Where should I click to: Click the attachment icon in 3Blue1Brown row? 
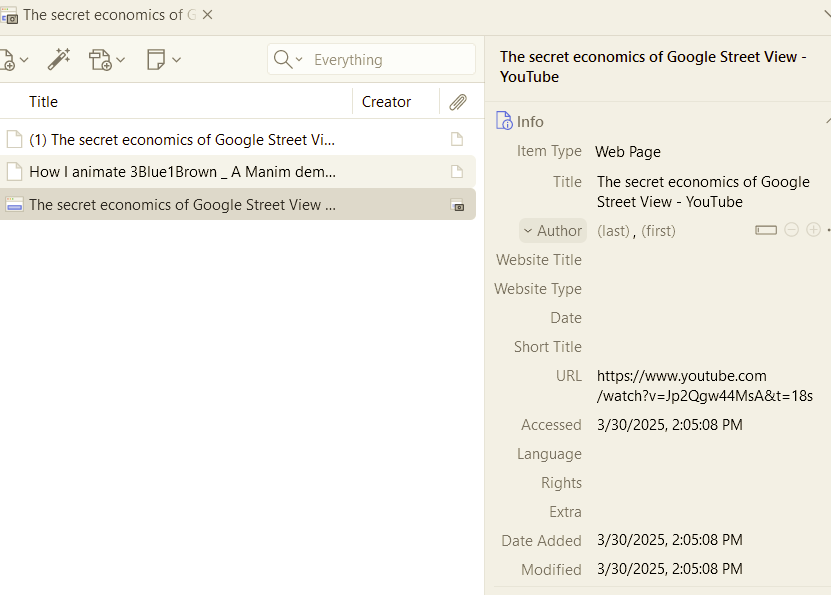pyautogui.click(x=457, y=172)
